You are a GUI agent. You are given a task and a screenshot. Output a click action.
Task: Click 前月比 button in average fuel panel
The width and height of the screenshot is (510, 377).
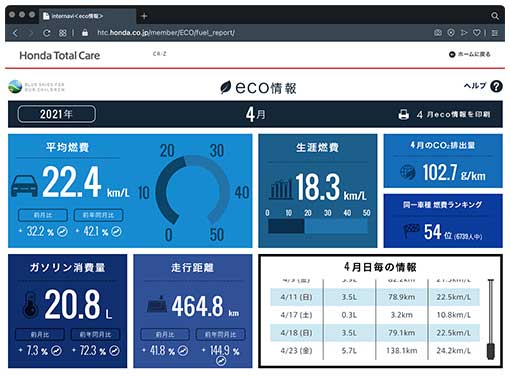pos(43,215)
